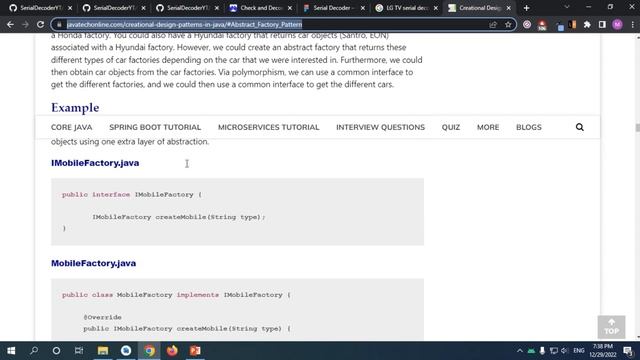Click the Example heading
The width and height of the screenshot is (640, 360).
pos(75,108)
